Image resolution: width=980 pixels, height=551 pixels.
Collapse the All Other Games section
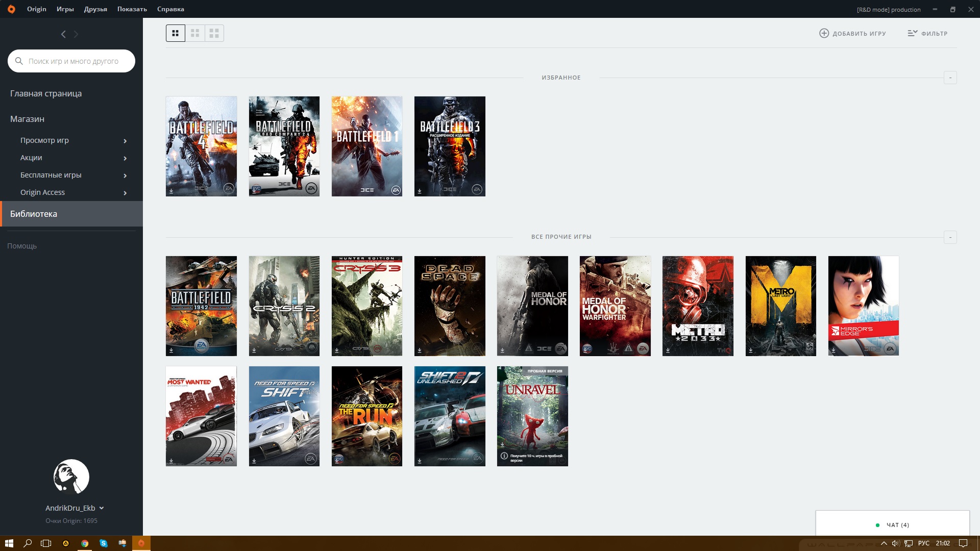[950, 237]
